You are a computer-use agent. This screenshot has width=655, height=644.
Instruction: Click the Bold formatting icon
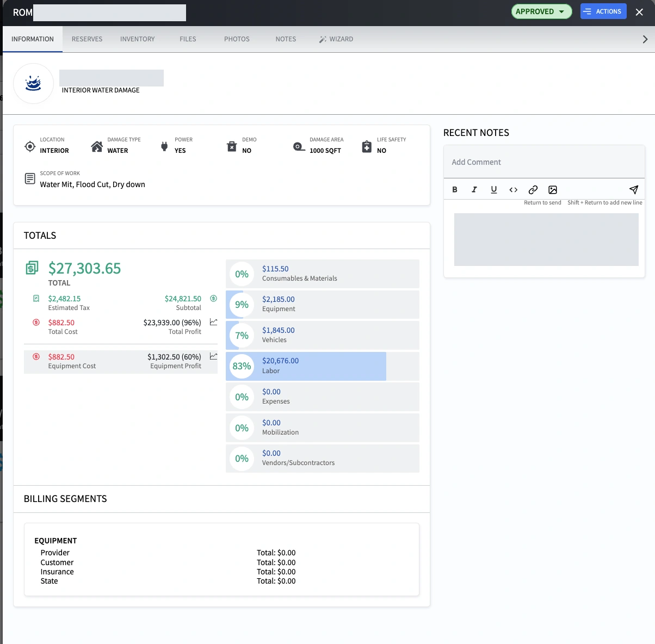[455, 190]
